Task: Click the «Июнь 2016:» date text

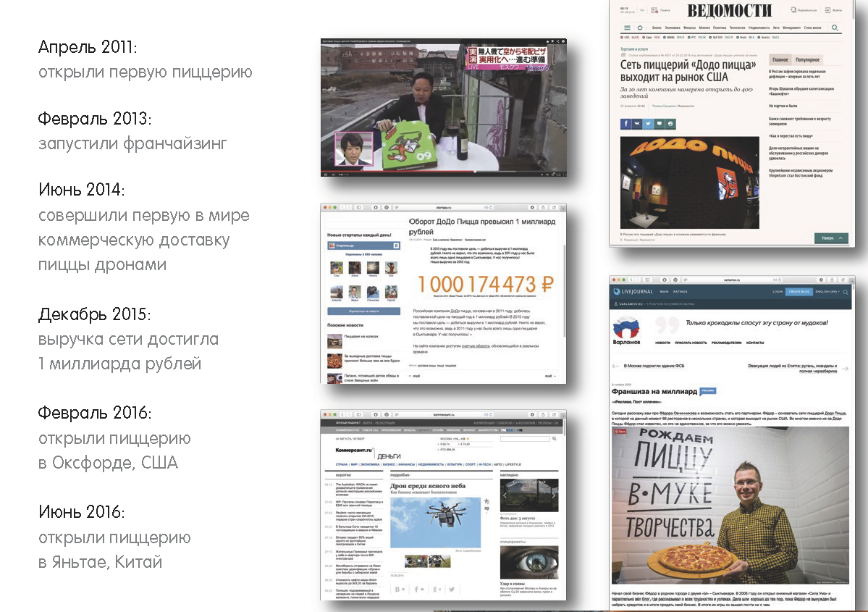Action: [x=81, y=512]
